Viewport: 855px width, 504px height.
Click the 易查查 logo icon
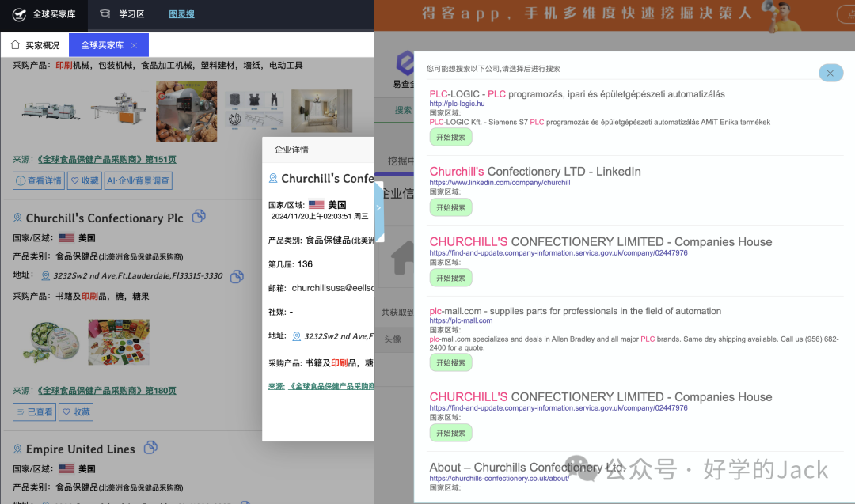pos(405,64)
